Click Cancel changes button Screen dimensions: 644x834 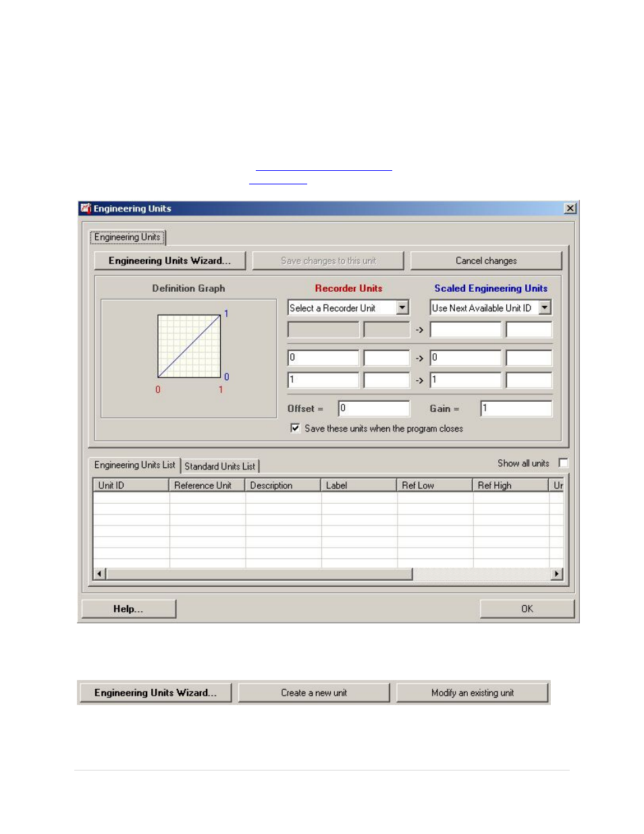coord(486,261)
